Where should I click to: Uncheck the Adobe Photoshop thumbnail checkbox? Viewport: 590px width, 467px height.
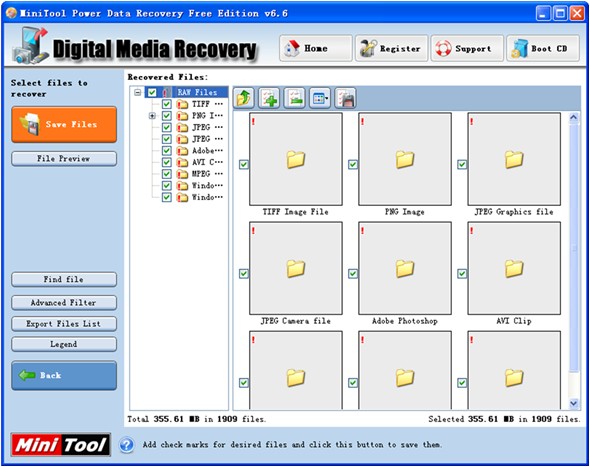point(353,274)
